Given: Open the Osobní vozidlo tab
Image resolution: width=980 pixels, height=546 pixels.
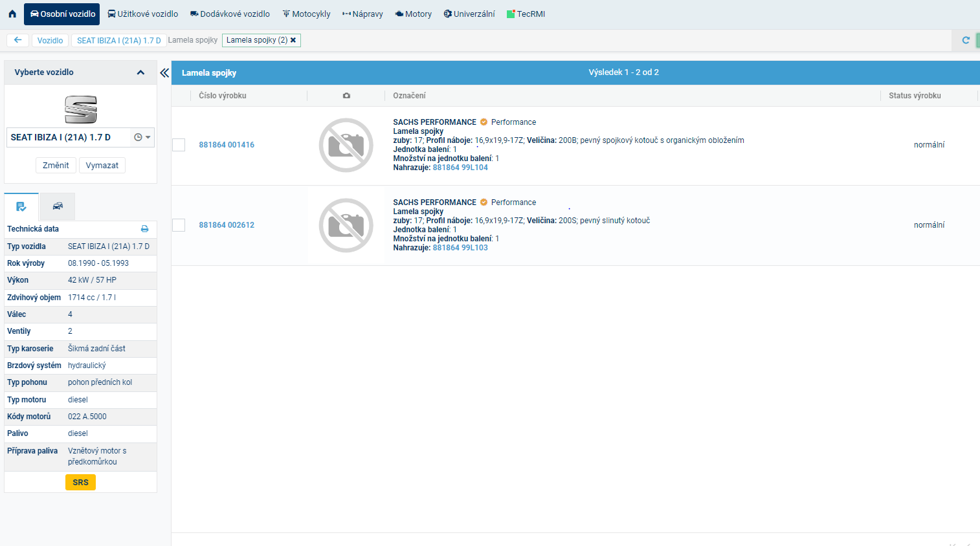Looking at the screenshot, I should point(62,14).
